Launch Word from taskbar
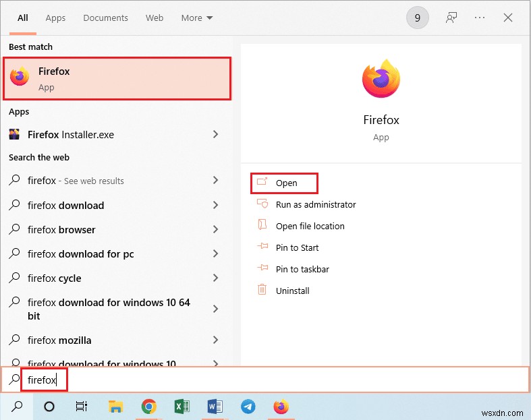The image size is (531, 420). pos(215,406)
